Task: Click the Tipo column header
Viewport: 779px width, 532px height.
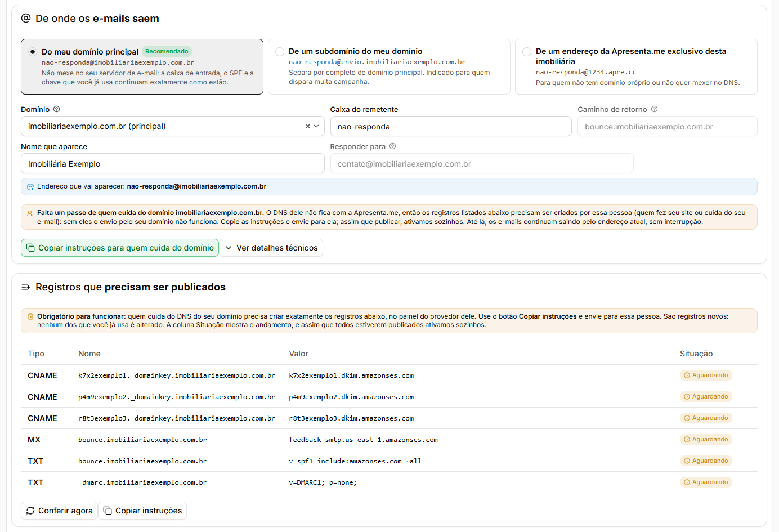Action: click(36, 354)
